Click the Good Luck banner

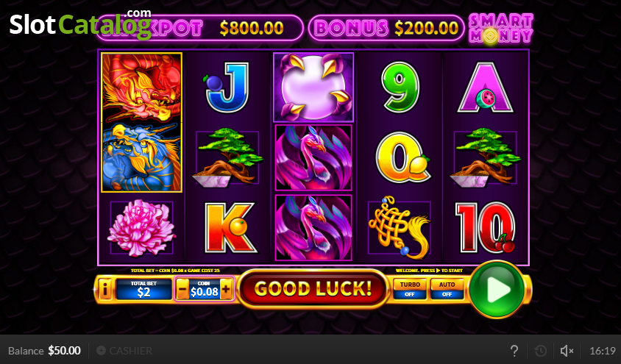313,289
